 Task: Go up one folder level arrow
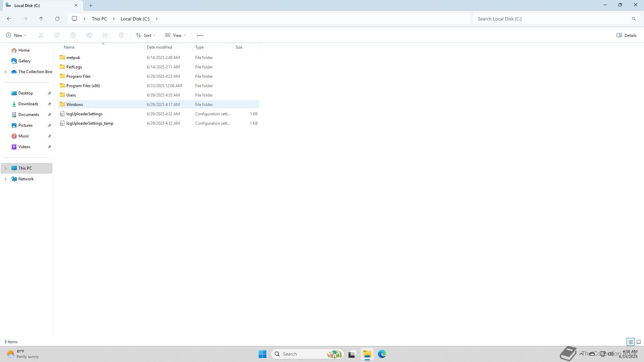tap(41, 19)
